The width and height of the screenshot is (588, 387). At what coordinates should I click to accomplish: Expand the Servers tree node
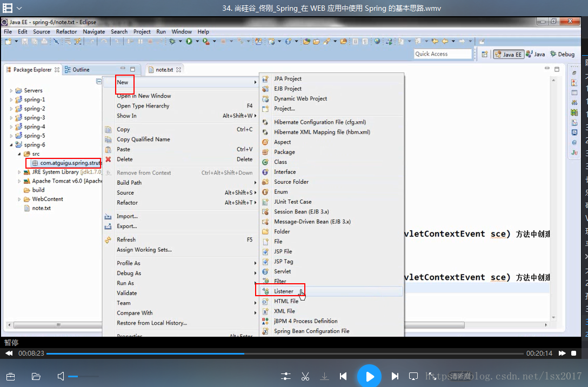pyautogui.click(x=11, y=91)
